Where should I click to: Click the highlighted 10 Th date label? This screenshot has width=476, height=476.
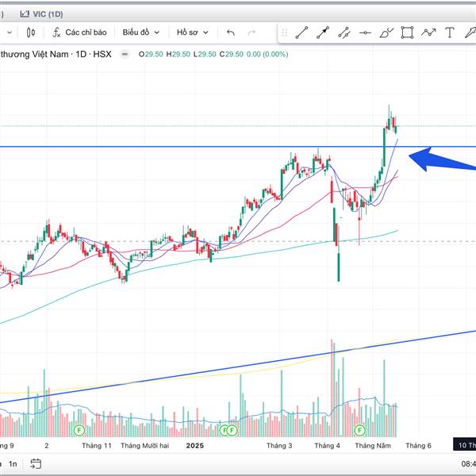click(x=464, y=445)
